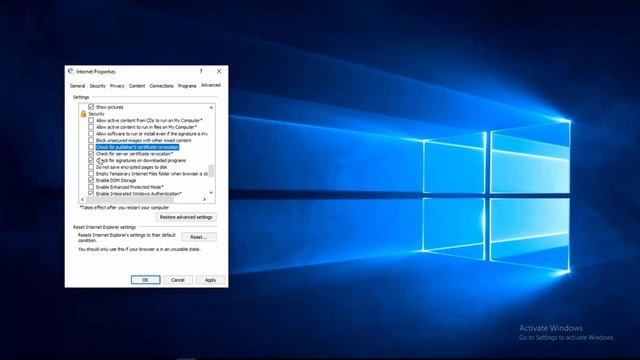Click the 'Security' category heading in list
The width and height of the screenshot is (640, 360).
click(96, 114)
